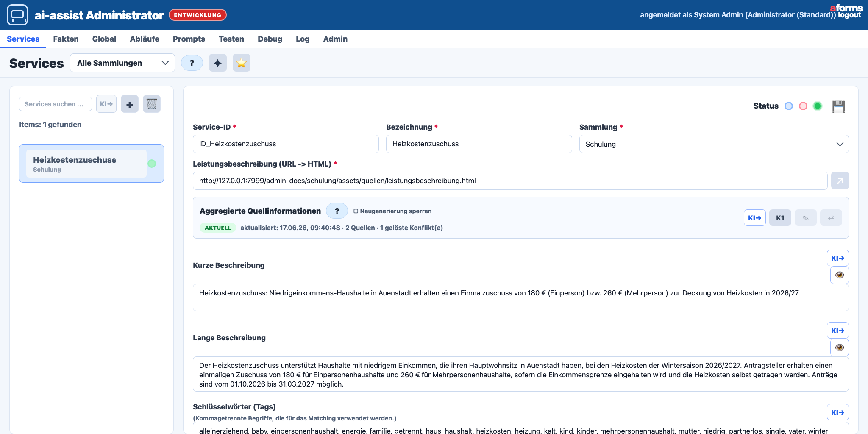Switch to the Admin tab
Viewport: 868px width, 434px height.
tap(335, 39)
